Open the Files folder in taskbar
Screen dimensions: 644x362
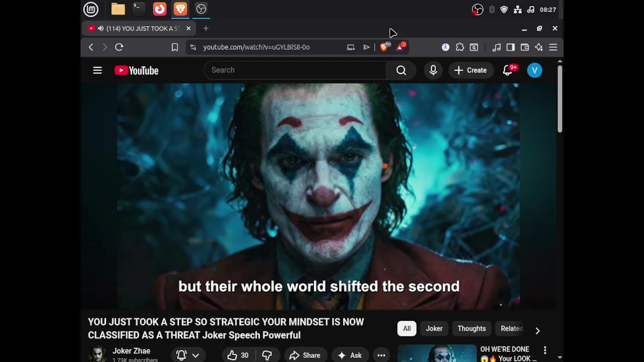point(118,9)
